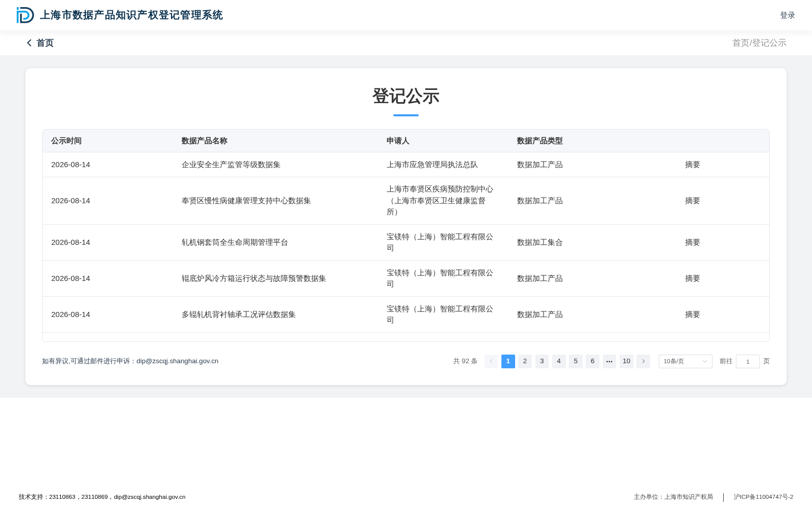
Task: Click the 数据加工集合 type cell
Action: tap(540, 242)
